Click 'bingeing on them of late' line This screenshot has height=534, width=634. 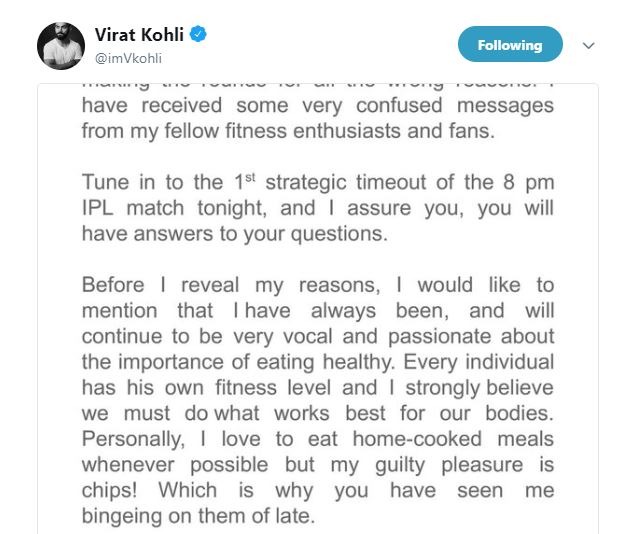(198, 516)
